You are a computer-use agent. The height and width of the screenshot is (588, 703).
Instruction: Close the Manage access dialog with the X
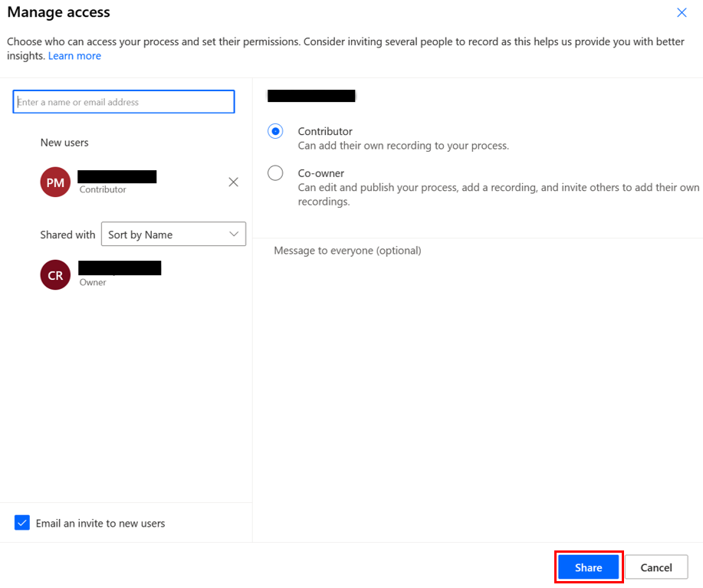pyautogui.click(x=682, y=12)
